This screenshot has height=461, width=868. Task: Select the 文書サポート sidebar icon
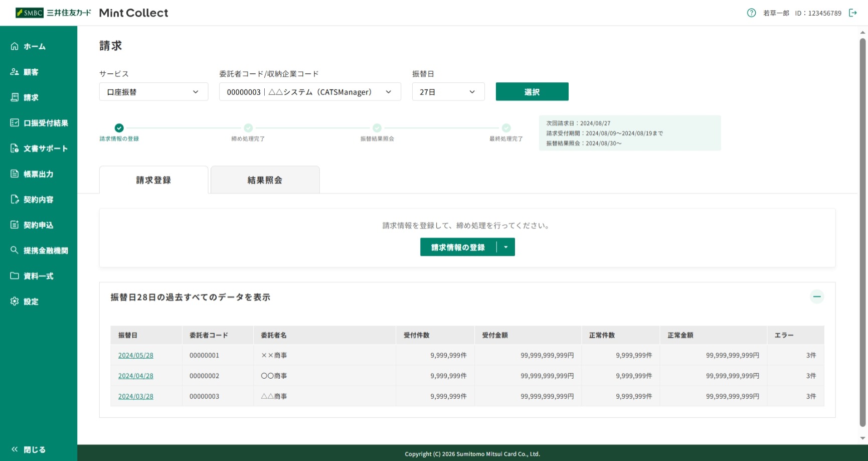[15, 148]
